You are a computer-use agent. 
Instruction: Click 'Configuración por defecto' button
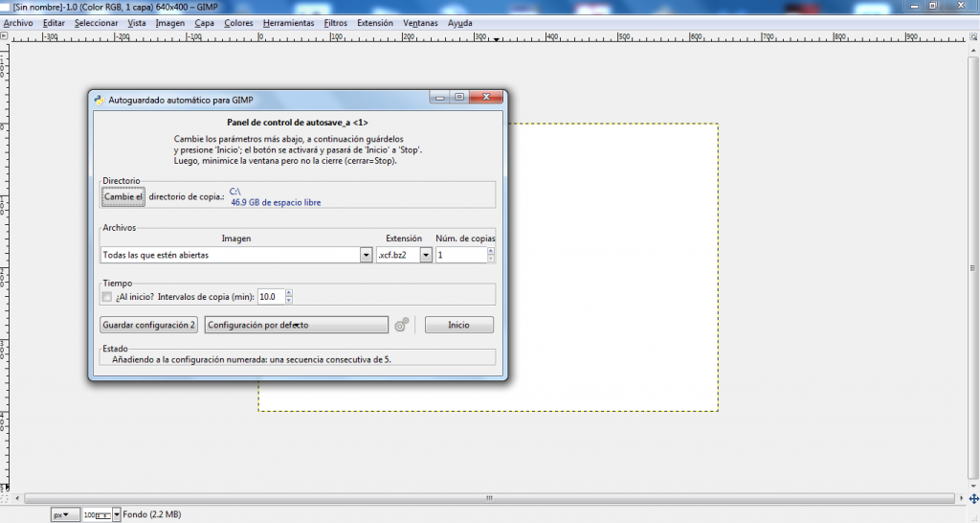(x=297, y=325)
